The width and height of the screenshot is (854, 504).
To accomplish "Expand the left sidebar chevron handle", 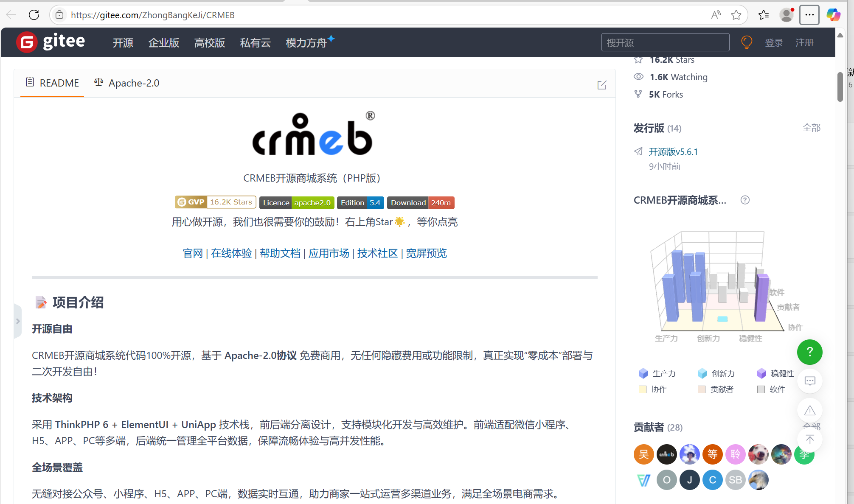I will (x=18, y=321).
